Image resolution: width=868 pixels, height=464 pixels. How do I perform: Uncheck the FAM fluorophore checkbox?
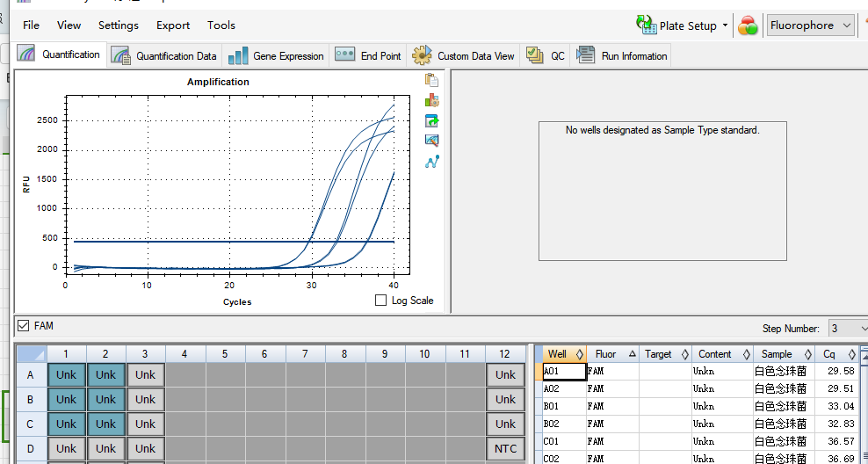tap(23, 325)
